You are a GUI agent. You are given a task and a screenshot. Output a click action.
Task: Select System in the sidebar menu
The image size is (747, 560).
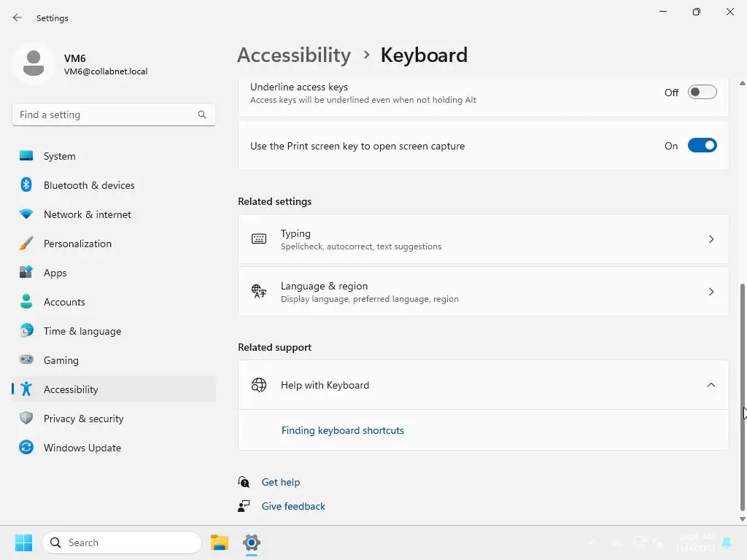pos(60,156)
